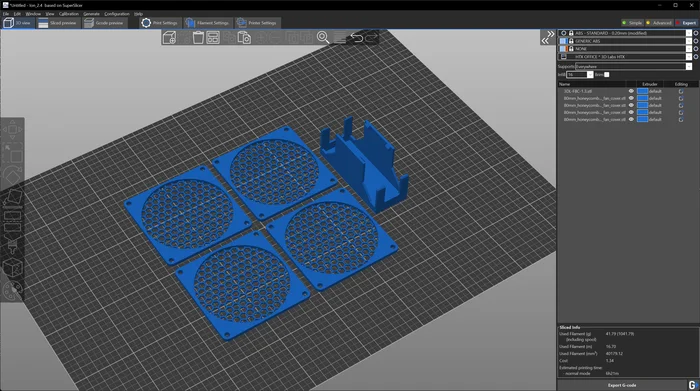The image size is (700, 391).
Task: Open the HTX OFFICE printer dropdown
Action: pyautogui.click(x=689, y=57)
